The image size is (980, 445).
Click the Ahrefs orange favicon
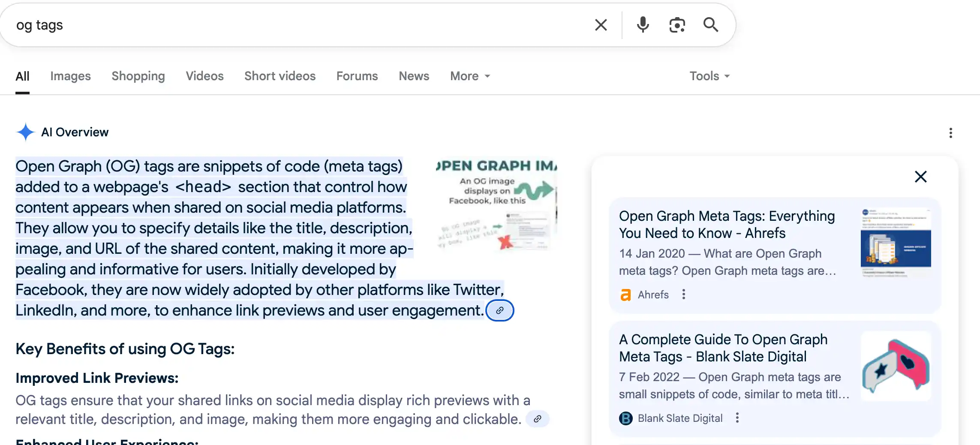(625, 295)
